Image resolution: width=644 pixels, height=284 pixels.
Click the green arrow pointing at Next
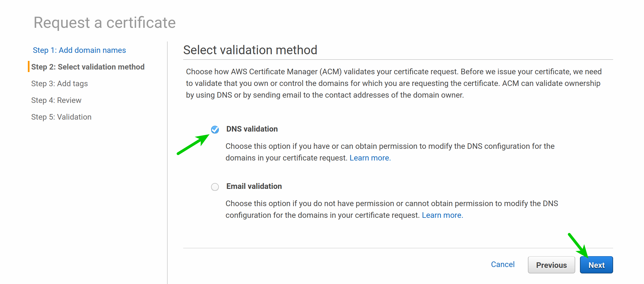click(578, 245)
